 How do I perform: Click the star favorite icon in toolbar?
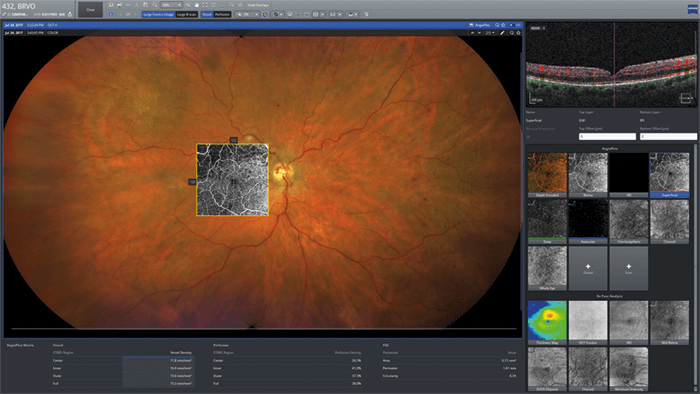click(x=240, y=5)
